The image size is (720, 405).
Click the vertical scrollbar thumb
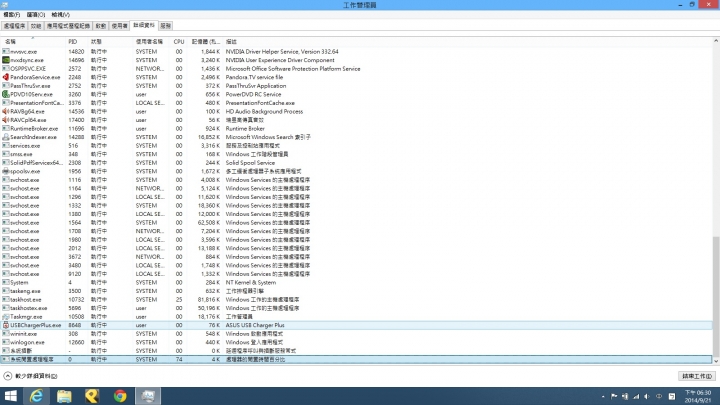pos(716,297)
